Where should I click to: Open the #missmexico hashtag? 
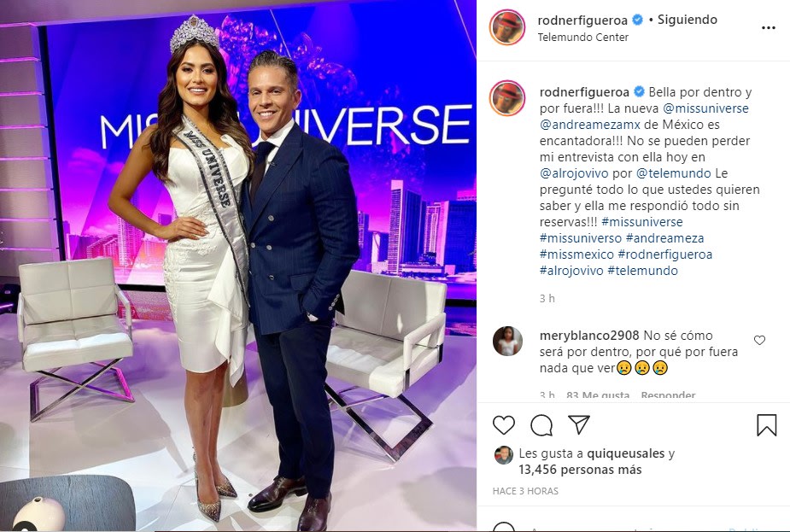click(576, 254)
